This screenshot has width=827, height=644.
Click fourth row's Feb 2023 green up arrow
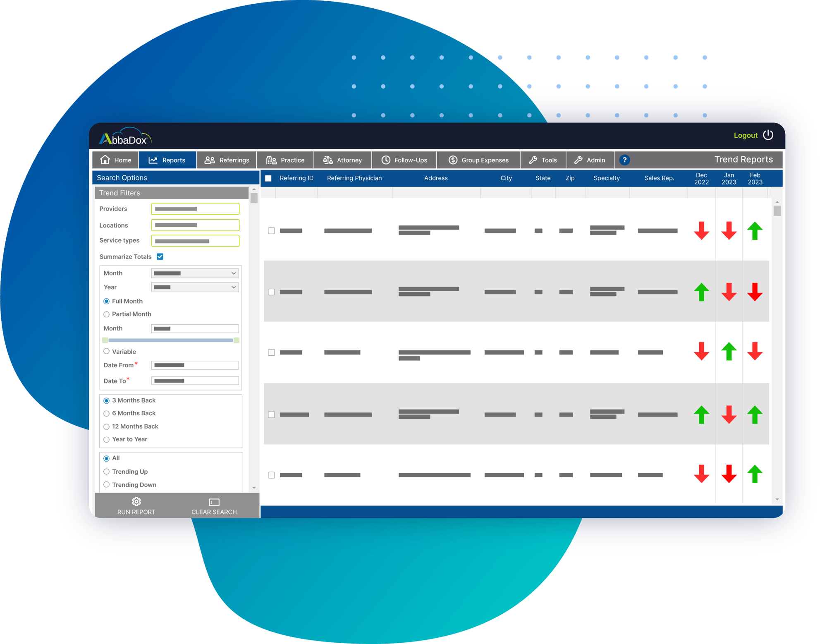click(755, 414)
